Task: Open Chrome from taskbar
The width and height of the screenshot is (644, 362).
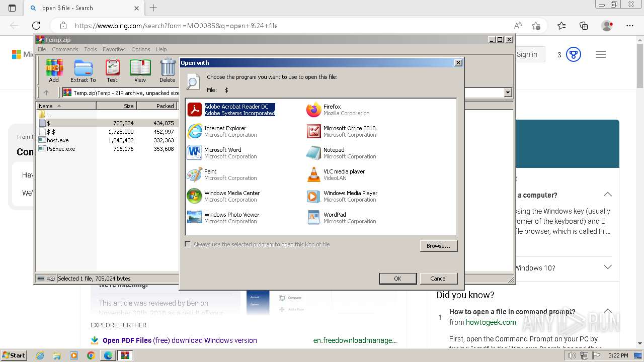Action: coord(91,355)
